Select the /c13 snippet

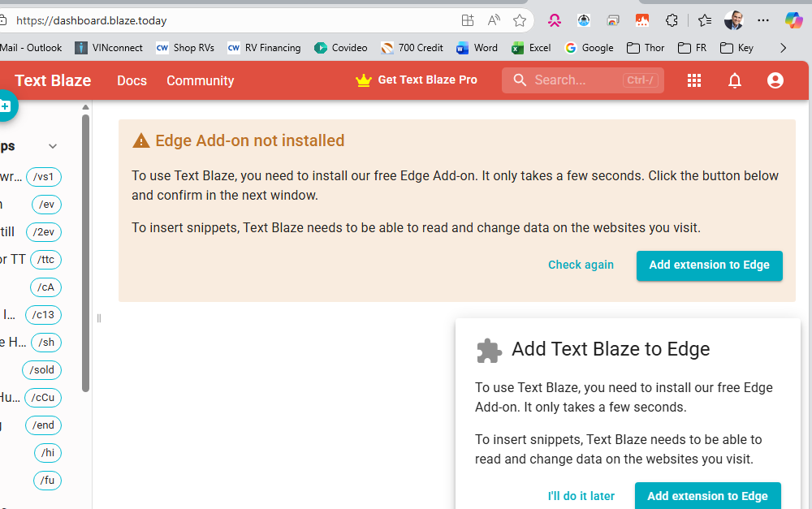tap(44, 315)
